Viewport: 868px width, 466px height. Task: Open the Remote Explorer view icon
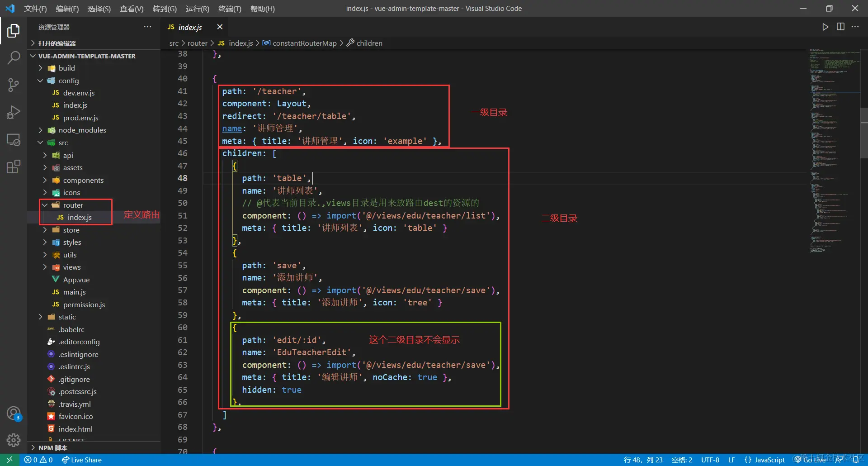point(14,139)
